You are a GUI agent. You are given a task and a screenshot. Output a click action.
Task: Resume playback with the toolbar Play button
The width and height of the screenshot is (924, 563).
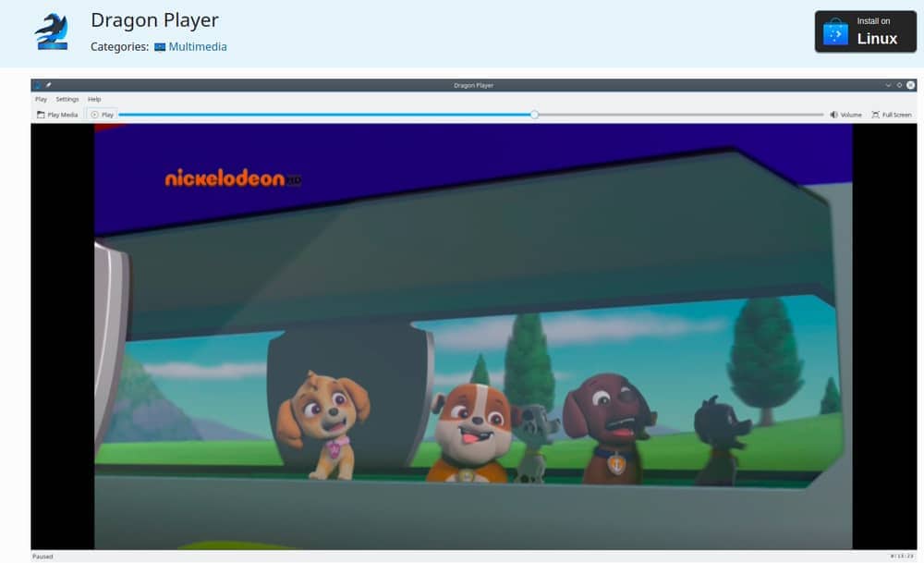pos(103,115)
